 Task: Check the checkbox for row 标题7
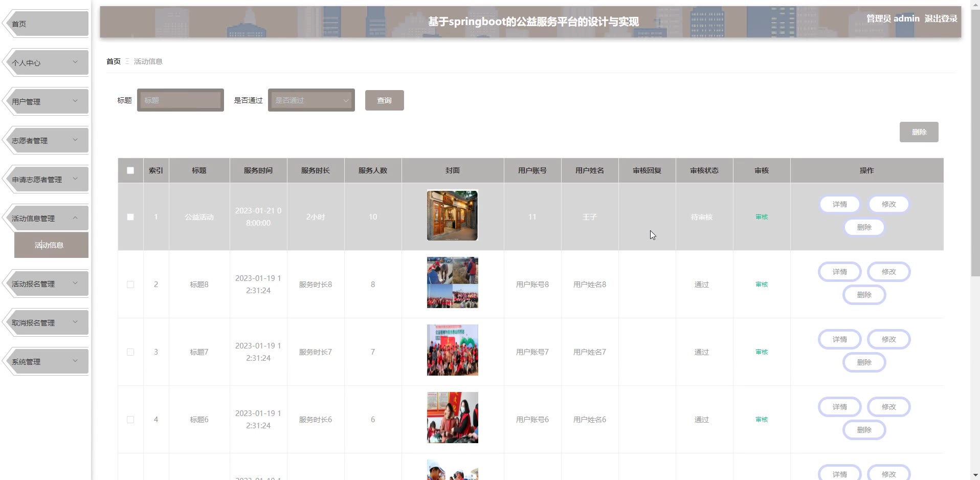coord(130,352)
